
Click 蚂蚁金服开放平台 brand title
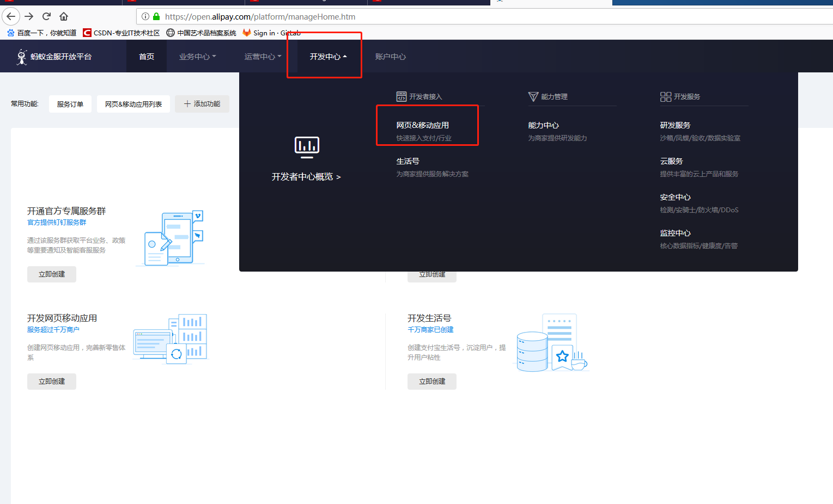61,57
